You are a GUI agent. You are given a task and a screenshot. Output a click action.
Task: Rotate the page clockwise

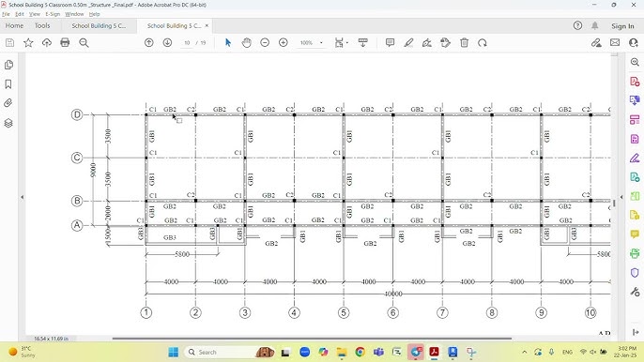click(x=483, y=43)
